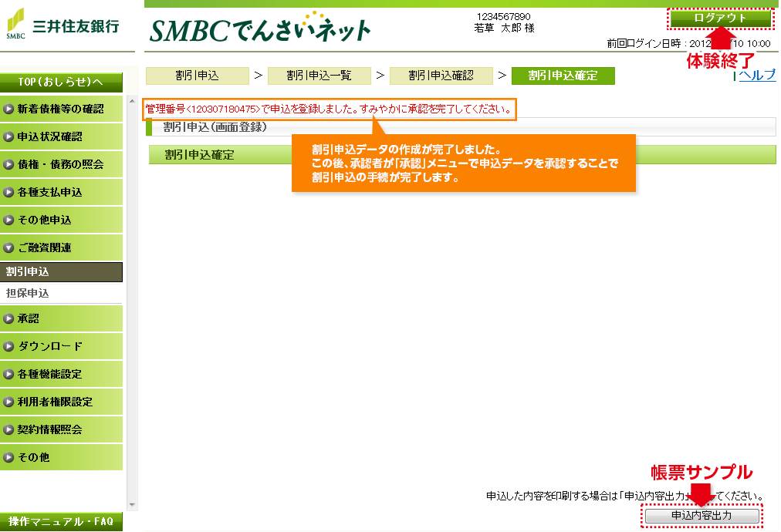The height and width of the screenshot is (532, 781).
Task: Click sidebar scrollbar down arrow
Action: pyautogui.click(x=133, y=504)
